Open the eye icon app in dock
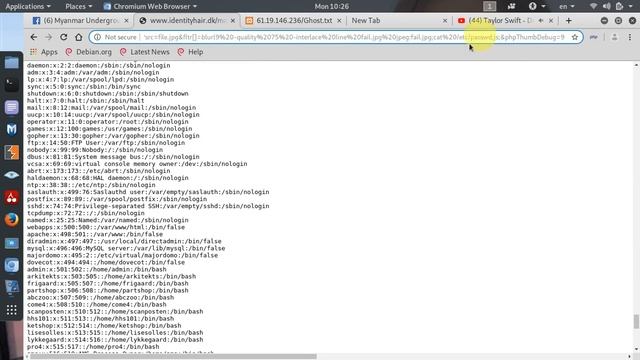 (x=11, y=175)
